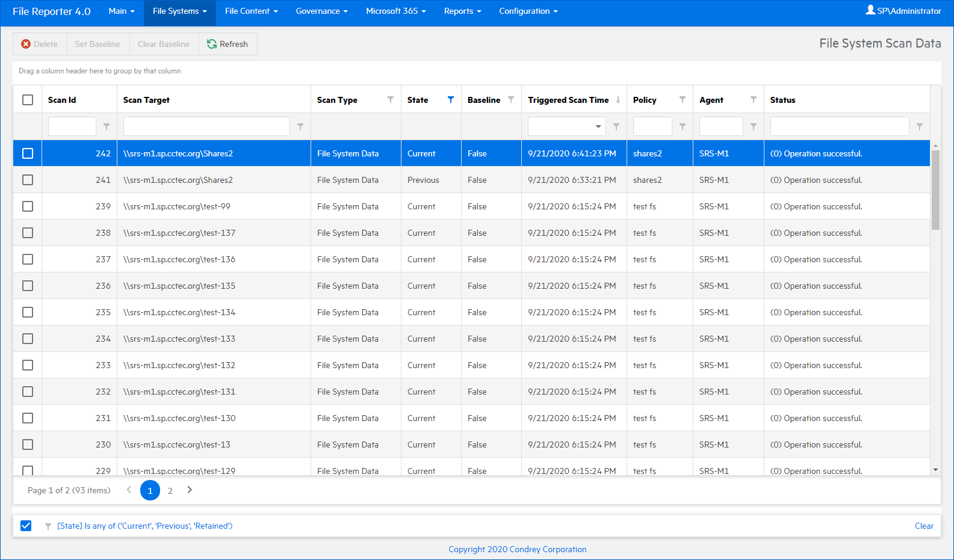Open the Reports menu
Viewport: 954px width, 560px height.
point(462,11)
